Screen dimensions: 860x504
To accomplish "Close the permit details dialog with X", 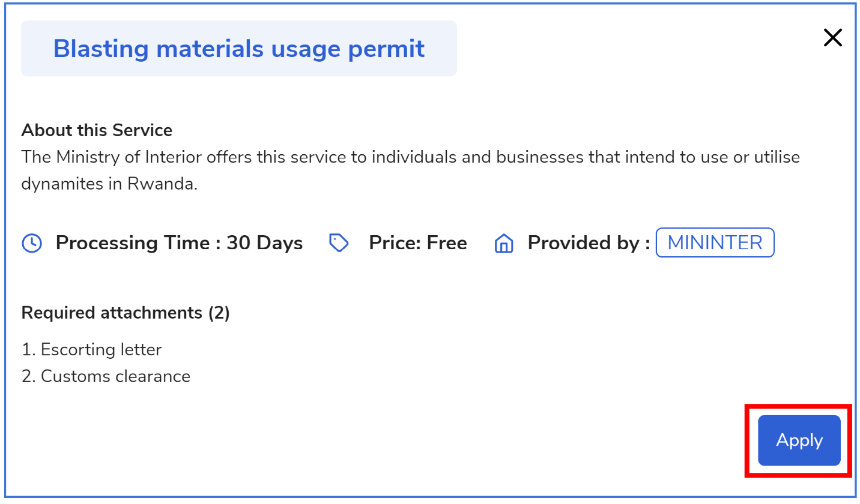I will [832, 38].
